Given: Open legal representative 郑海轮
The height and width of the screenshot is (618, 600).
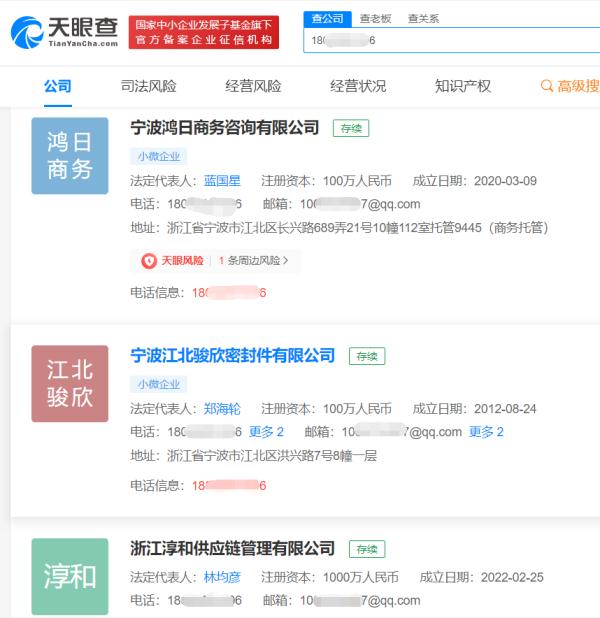Looking at the screenshot, I should tap(222, 409).
